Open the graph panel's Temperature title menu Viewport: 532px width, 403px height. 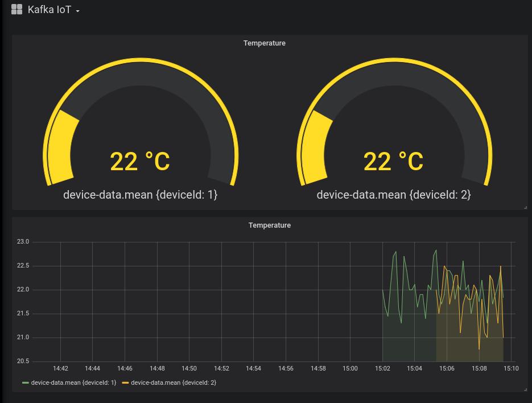click(269, 225)
